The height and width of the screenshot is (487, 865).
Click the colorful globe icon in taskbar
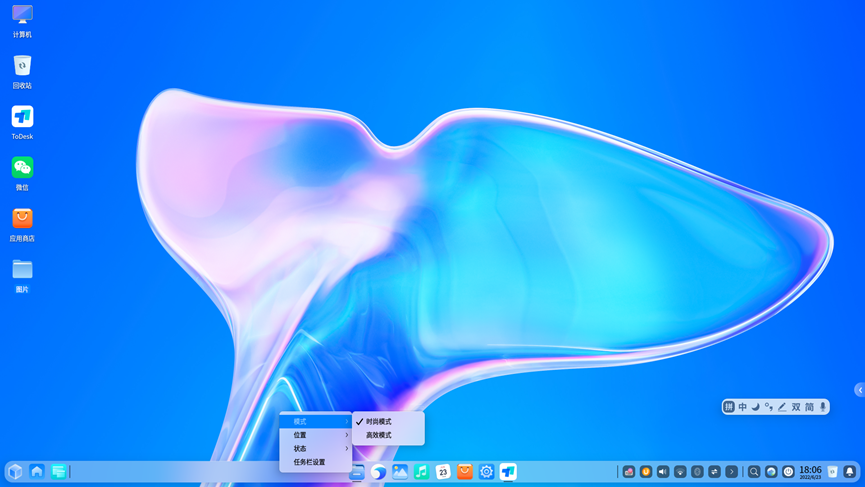click(x=771, y=472)
